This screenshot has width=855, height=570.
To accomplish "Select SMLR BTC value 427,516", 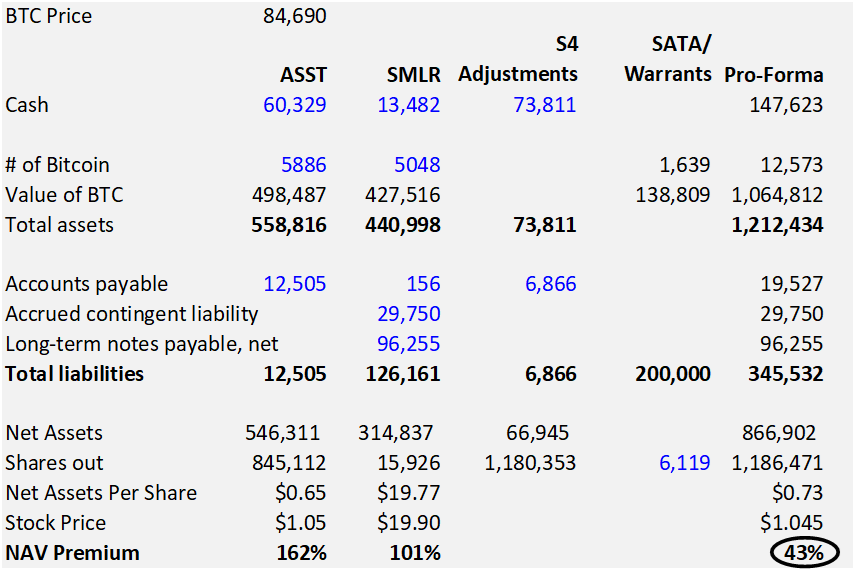I will 402,195.
